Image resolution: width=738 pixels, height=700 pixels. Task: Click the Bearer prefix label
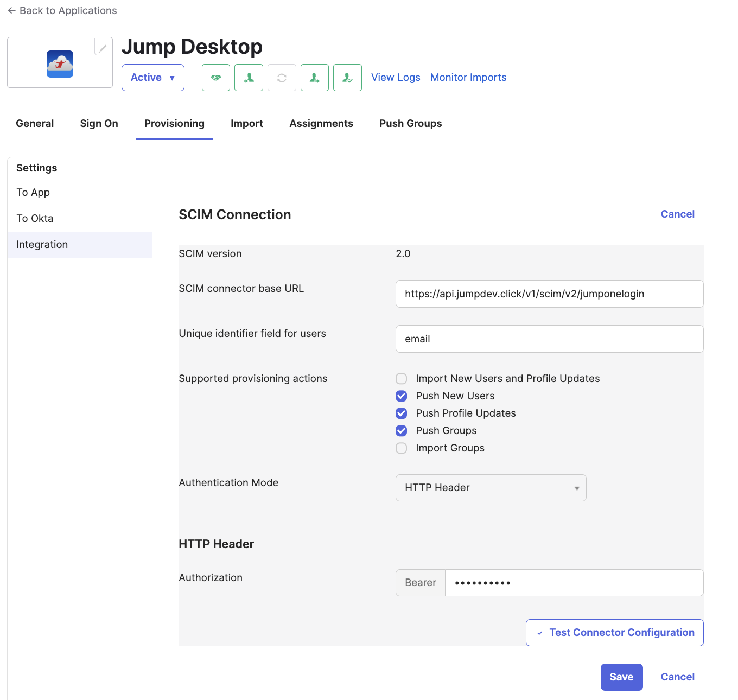coord(421,583)
